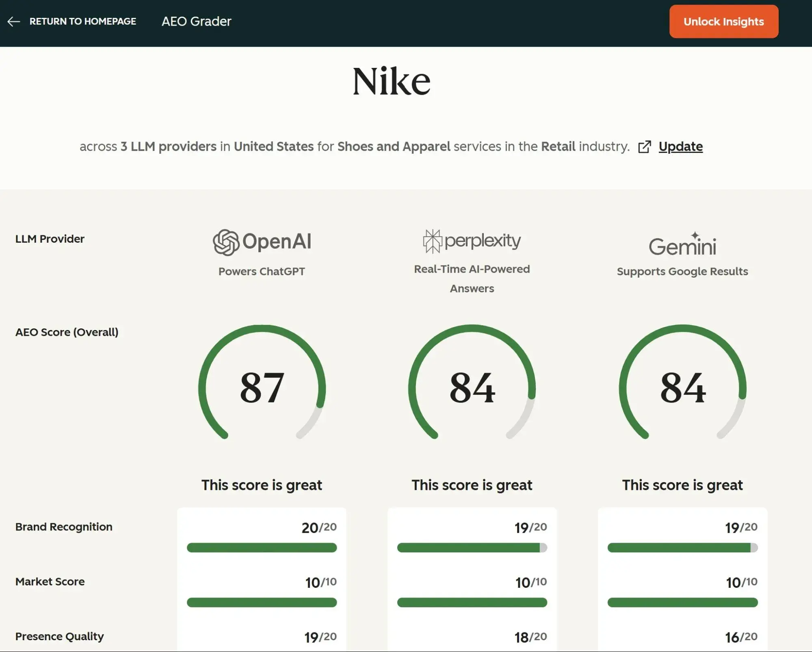Click the Nike brand heading
The height and width of the screenshot is (652, 812).
[391, 82]
